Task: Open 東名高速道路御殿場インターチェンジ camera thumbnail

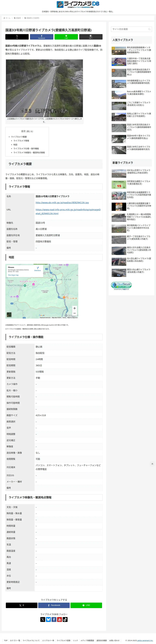Action: 119,51
